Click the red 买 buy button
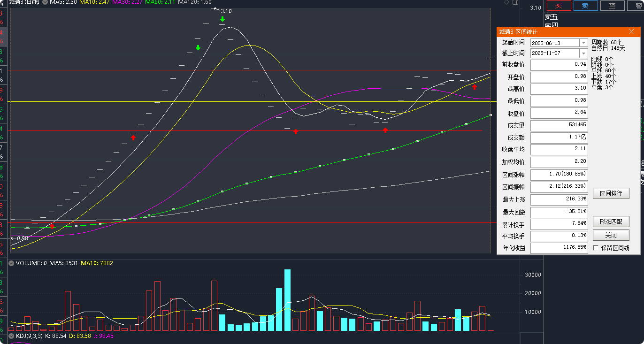The height and width of the screenshot is (344, 644). click(558, 6)
